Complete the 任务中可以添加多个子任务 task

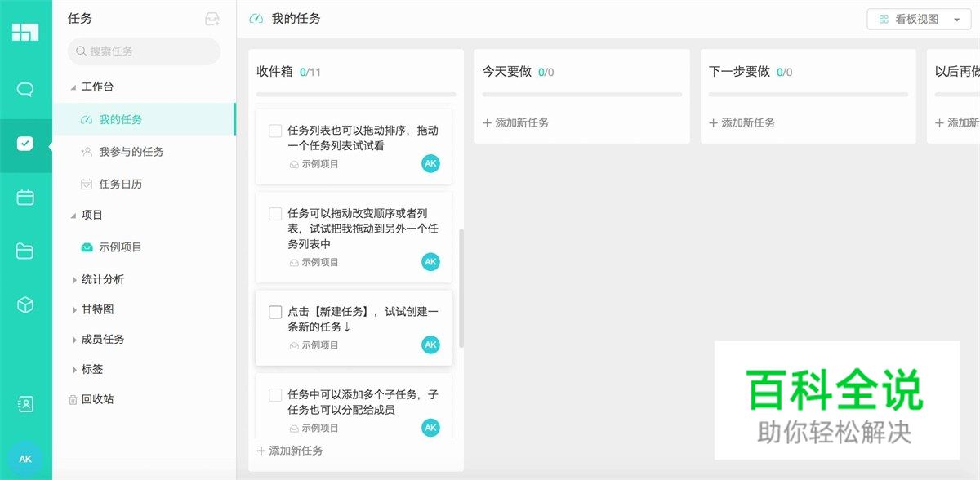(x=275, y=394)
